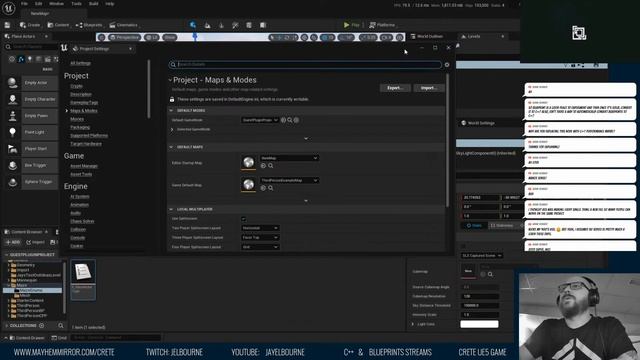This screenshot has height=360, width=640.
Task: Open the Editor Startup Map dropdown
Action: [x=289, y=158]
